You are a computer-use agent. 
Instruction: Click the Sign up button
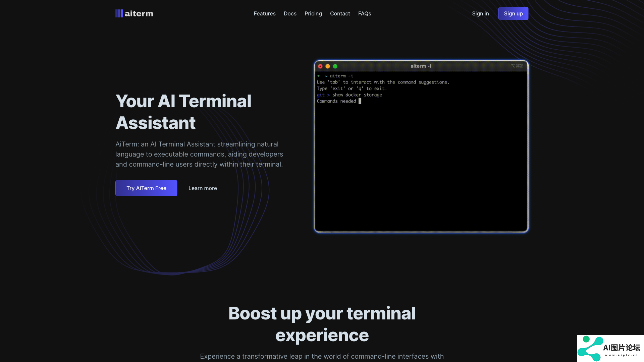(x=513, y=13)
